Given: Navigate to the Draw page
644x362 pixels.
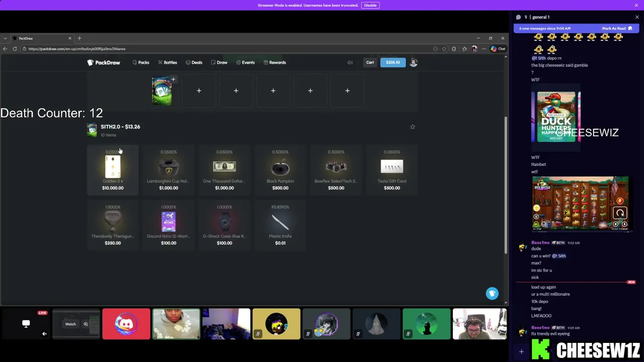Looking at the screenshot, I should point(219,62).
